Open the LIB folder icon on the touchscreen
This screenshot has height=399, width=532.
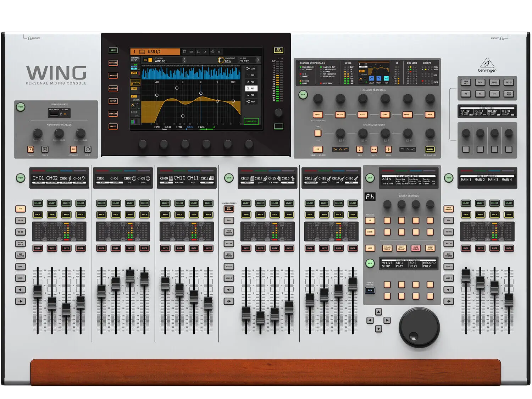(x=199, y=52)
